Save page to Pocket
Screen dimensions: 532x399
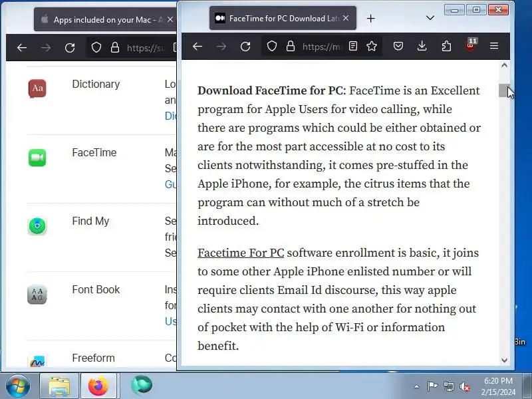(398, 46)
